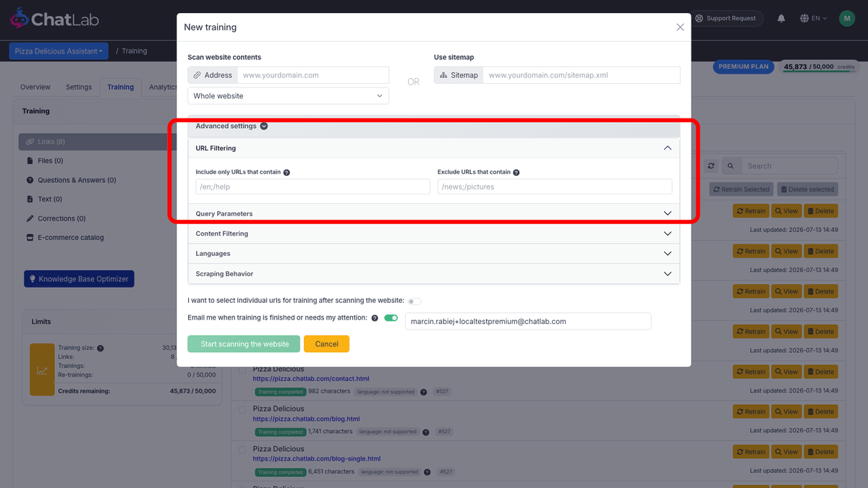Viewport: 868px width, 488px height.
Task: Check the contact.html row checkbox
Action: coord(243,370)
